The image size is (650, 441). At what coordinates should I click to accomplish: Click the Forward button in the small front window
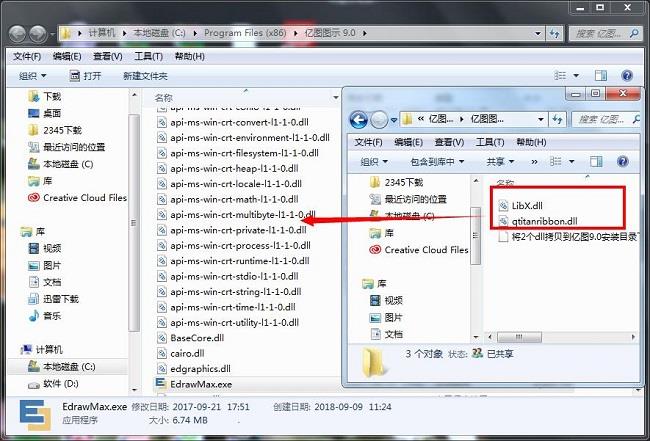click(x=379, y=120)
